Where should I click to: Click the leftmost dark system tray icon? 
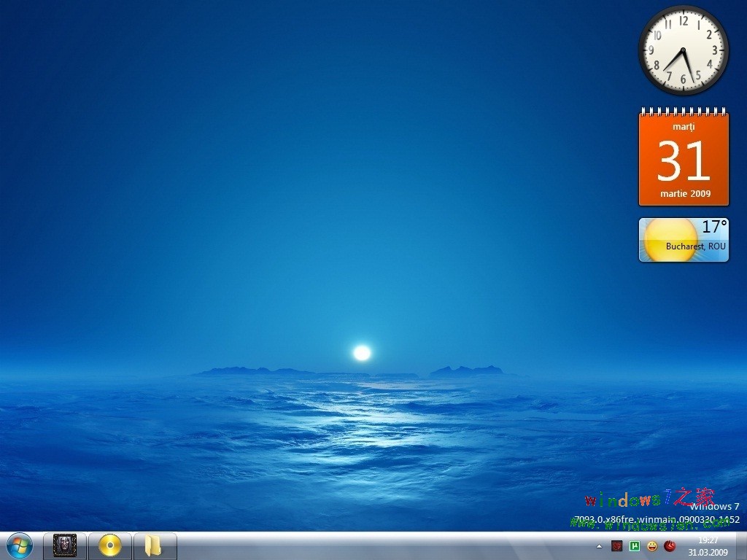tap(616, 546)
